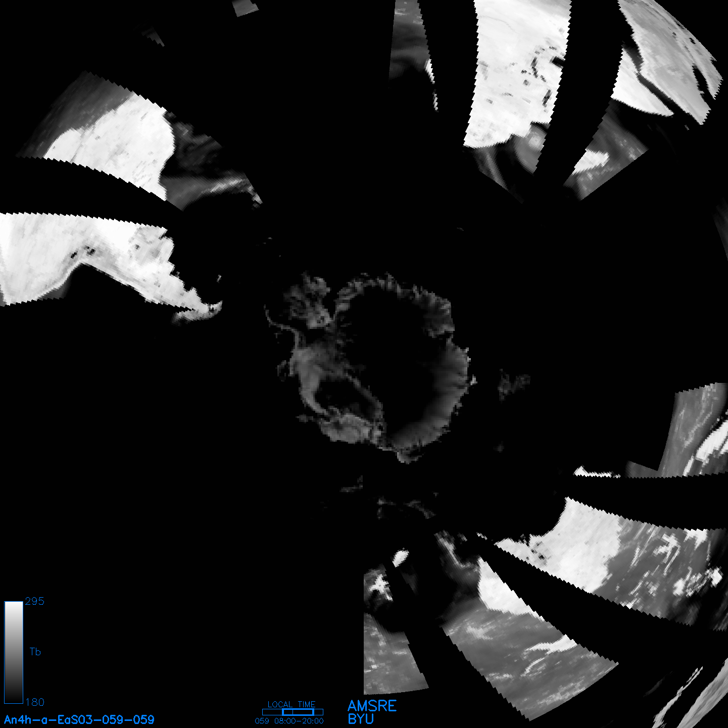The image size is (728, 728).
Task: Click the AMSRE sensor label
Action: [x=372, y=706]
